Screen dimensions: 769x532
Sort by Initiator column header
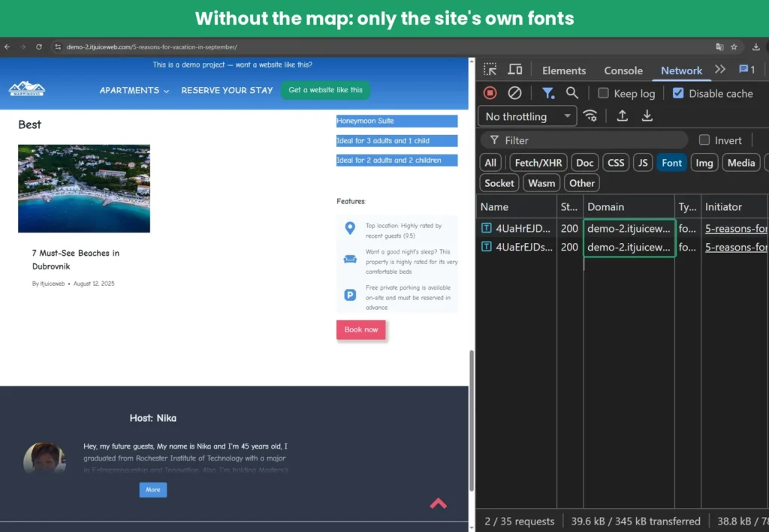point(734,207)
